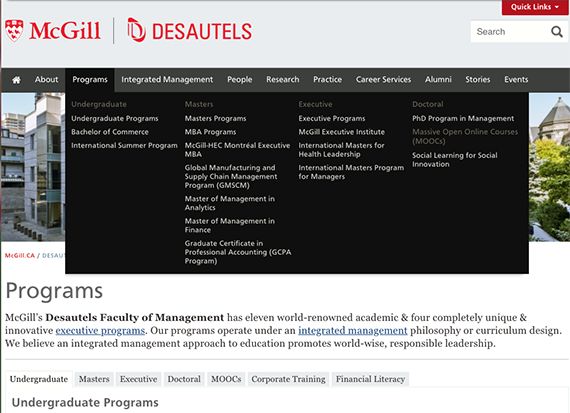Click Doctoral heading in dropdown menu

pyautogui.click(x=428, y=104)
